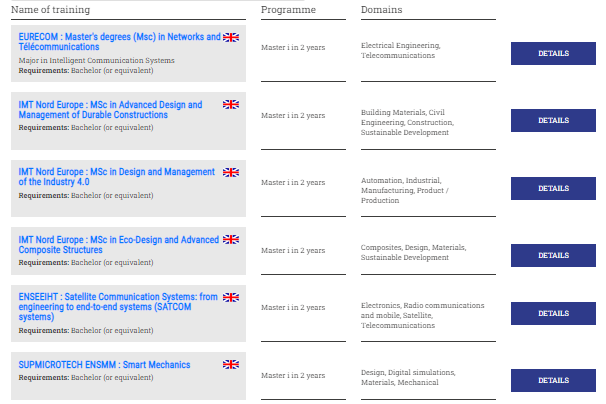Open the ENSEEIHT Satellite Communication Systems link
This screenshot has width=606, height=404.
click(118, 307)
